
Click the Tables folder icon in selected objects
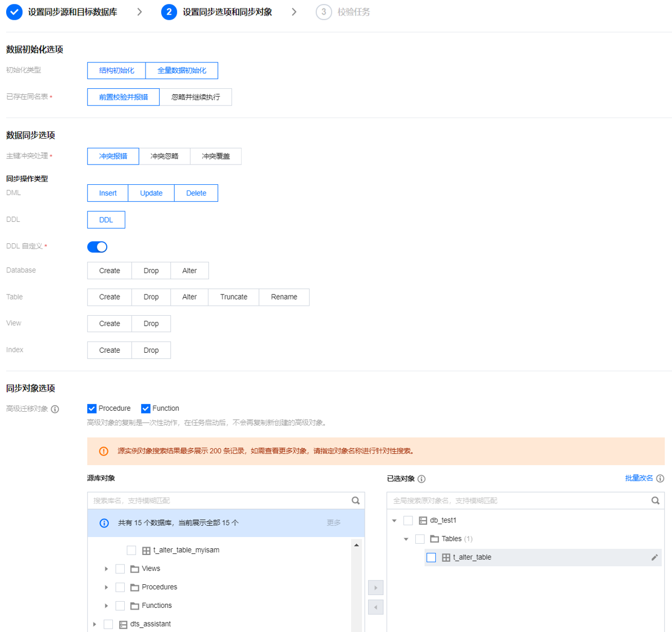click(x=434, y=539)
